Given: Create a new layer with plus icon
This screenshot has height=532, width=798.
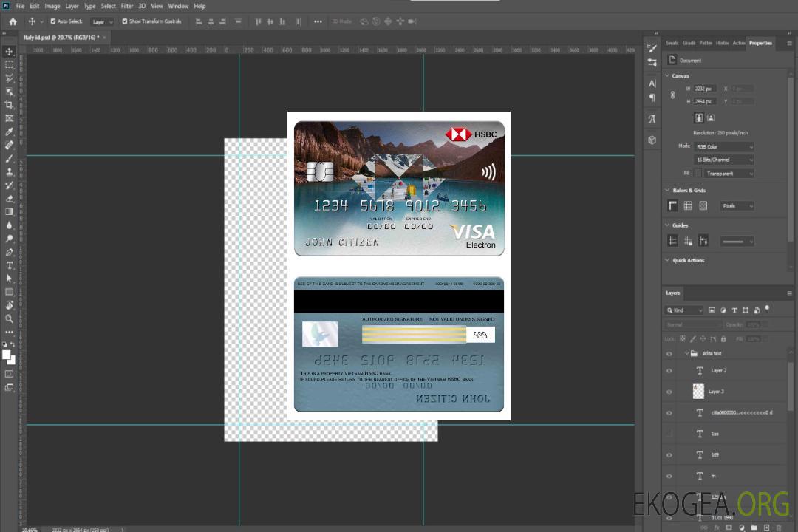Looking at the screenshot, I should coord(766,528).
